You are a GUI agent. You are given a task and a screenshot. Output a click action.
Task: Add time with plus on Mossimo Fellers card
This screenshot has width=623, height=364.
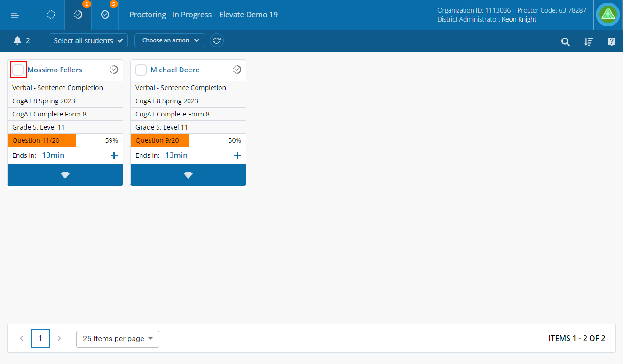[114, 155]
